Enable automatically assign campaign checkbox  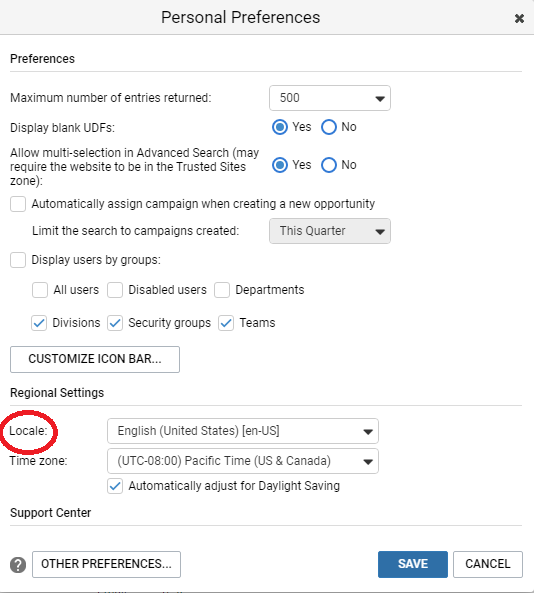18,204
